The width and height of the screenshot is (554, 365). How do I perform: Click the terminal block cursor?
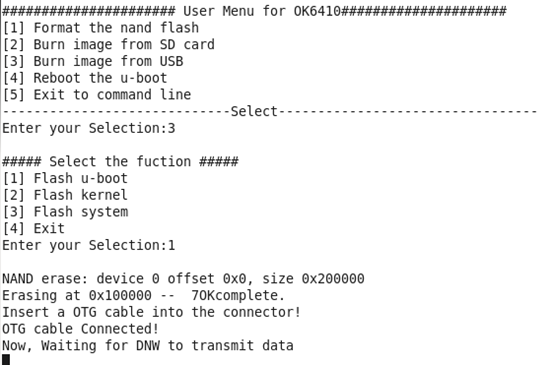tap(6, 360)
